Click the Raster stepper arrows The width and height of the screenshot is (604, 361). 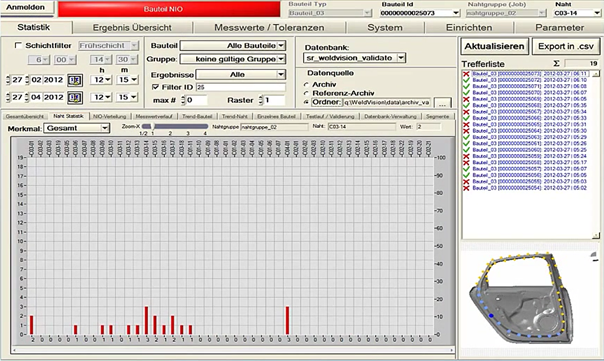point(260,100)
